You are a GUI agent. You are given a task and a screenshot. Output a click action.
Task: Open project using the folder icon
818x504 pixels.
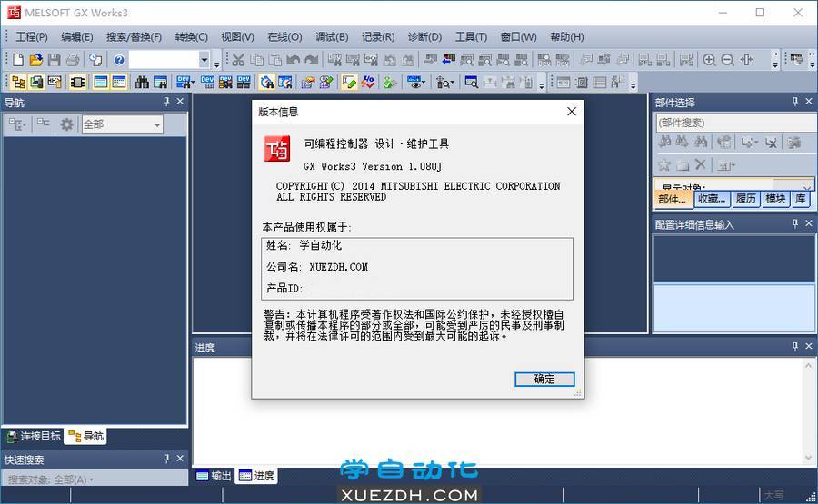tap(36, 60)
